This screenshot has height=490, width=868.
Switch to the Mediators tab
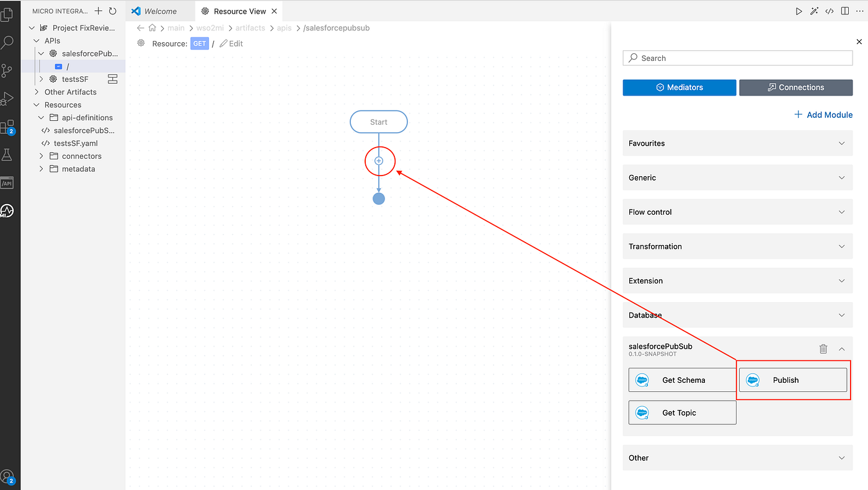coord(680,87)
